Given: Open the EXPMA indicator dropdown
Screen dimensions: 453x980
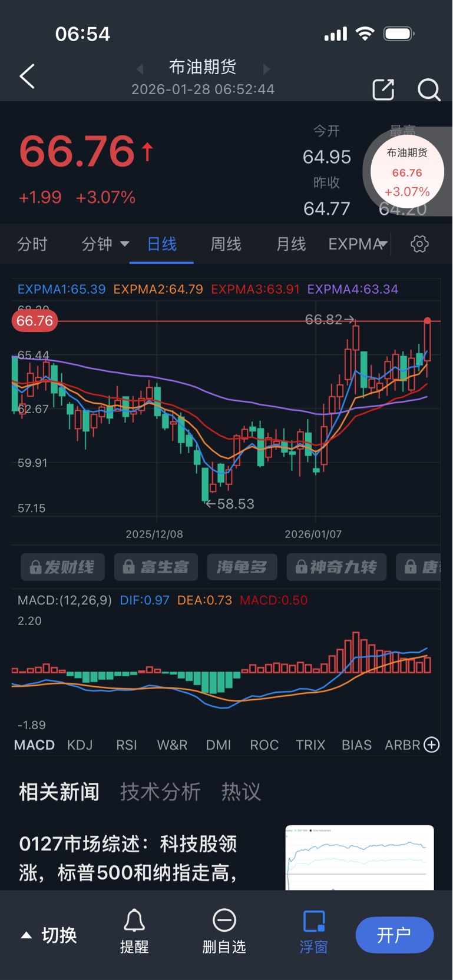Looking at the screenshot, I should (x=358, y=244).
